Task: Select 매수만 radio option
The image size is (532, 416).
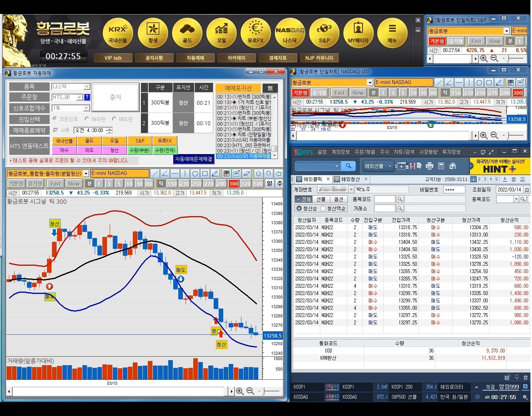Action: 87,119
